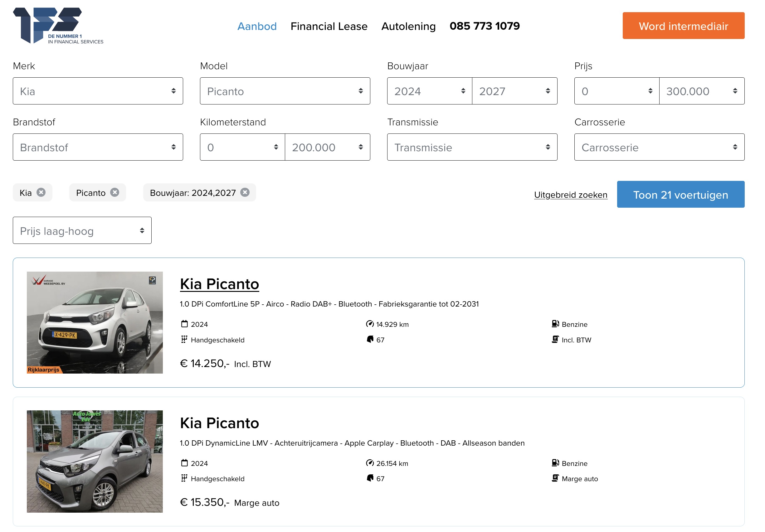Click the receipt icon beside Marge auto

[x=555, y=479]
